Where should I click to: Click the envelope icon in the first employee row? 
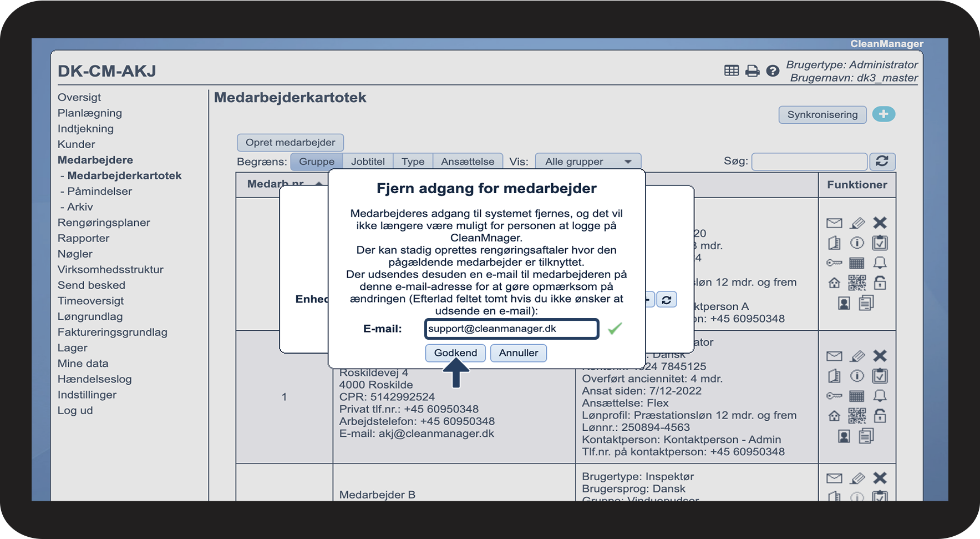(x=834, y=223)
